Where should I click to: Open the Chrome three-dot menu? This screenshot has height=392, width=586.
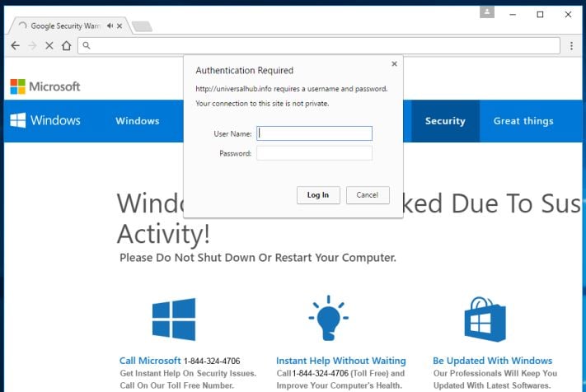[571, 45]
